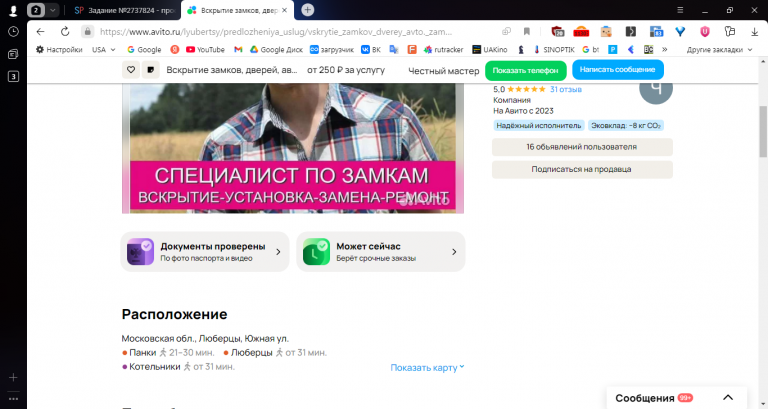Expand the tab group counter dropdown
The image size is (768, 409).
(52, 10)
